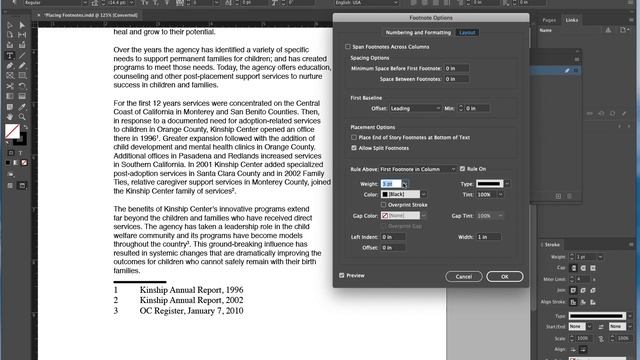Screen dimensions: 640x360
Task: Select the Direct Selection tool
Action: (22, 25)
